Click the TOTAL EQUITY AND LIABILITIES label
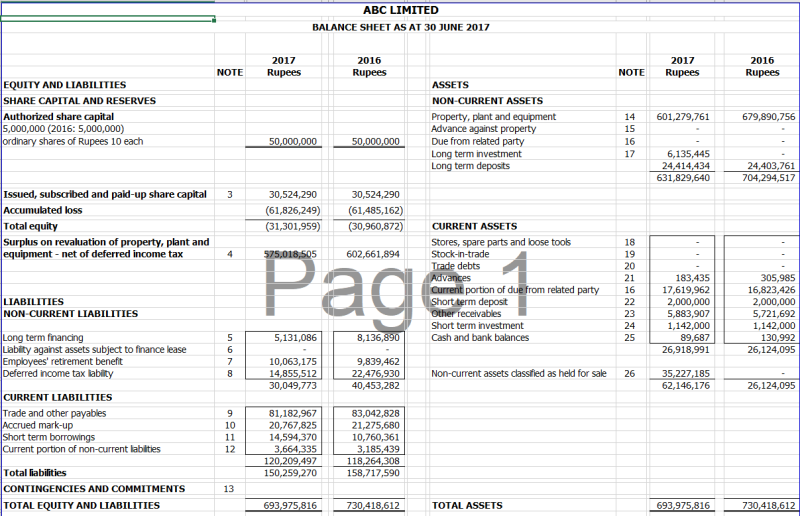800x516 pixels. click(x=82, y=505)
